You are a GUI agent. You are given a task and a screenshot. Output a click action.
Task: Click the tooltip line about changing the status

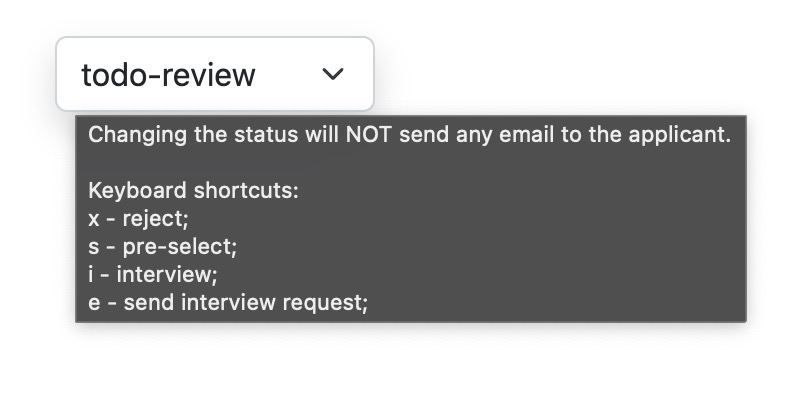410,134
